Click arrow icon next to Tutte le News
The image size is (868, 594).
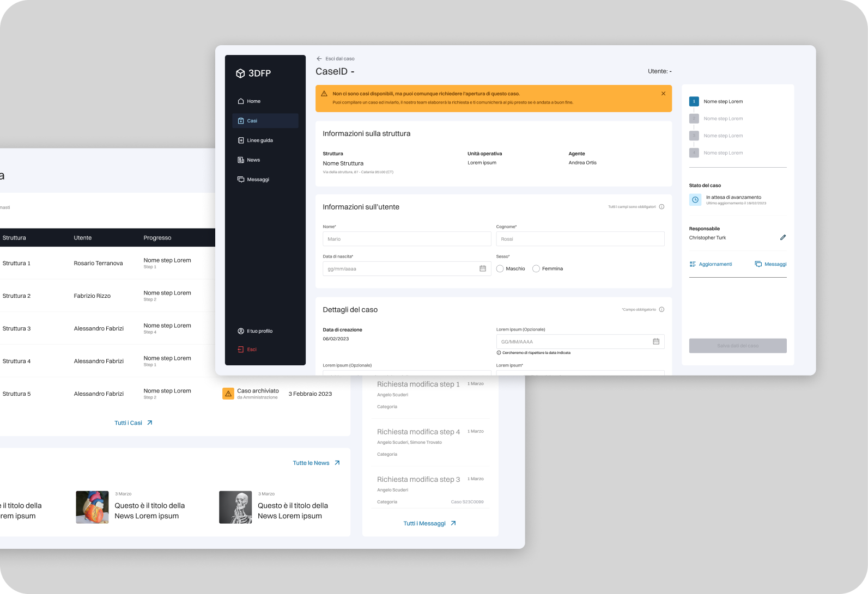coord(337,463)
